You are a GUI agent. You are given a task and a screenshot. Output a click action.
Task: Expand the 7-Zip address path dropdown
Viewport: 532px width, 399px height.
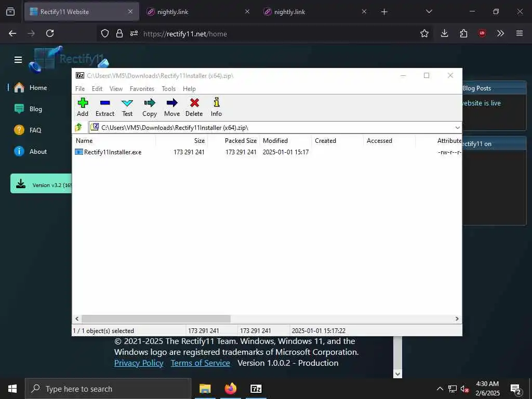click(x=457, y=128)
